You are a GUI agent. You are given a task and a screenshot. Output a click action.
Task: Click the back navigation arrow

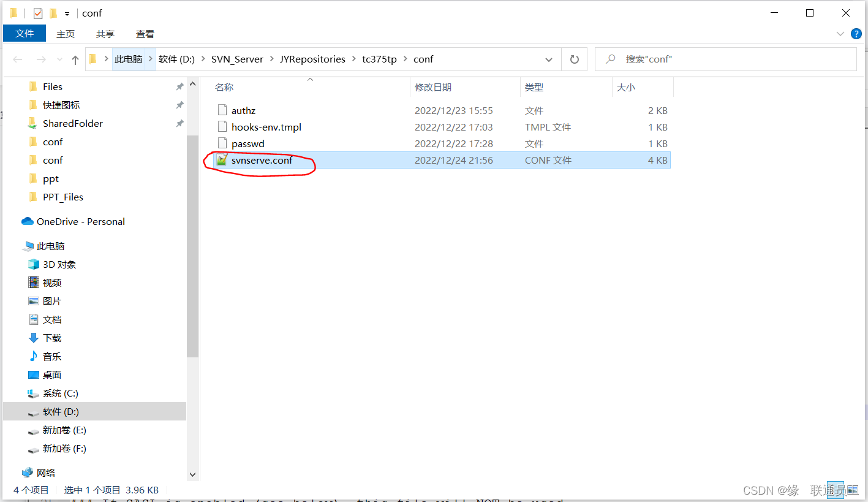click(17, 59)
